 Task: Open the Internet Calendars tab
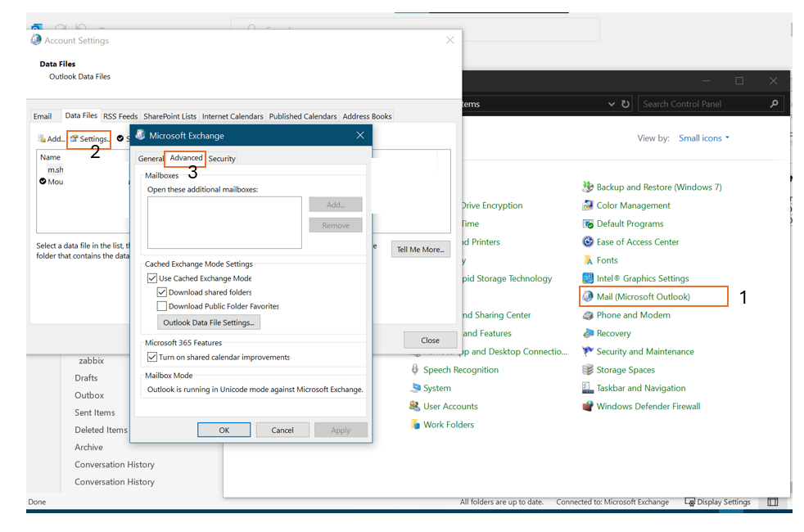[233, 116]
